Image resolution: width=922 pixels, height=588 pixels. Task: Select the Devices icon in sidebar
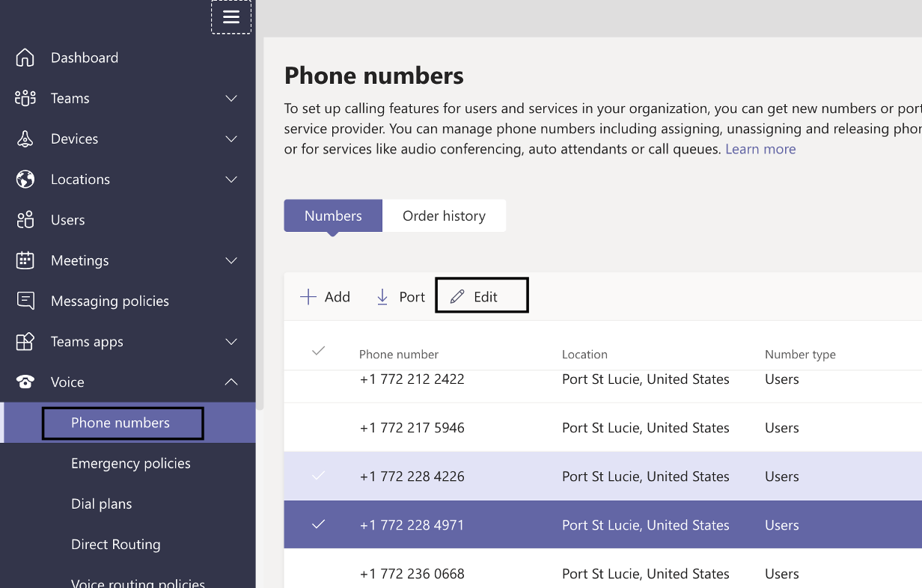coord(25,138)
